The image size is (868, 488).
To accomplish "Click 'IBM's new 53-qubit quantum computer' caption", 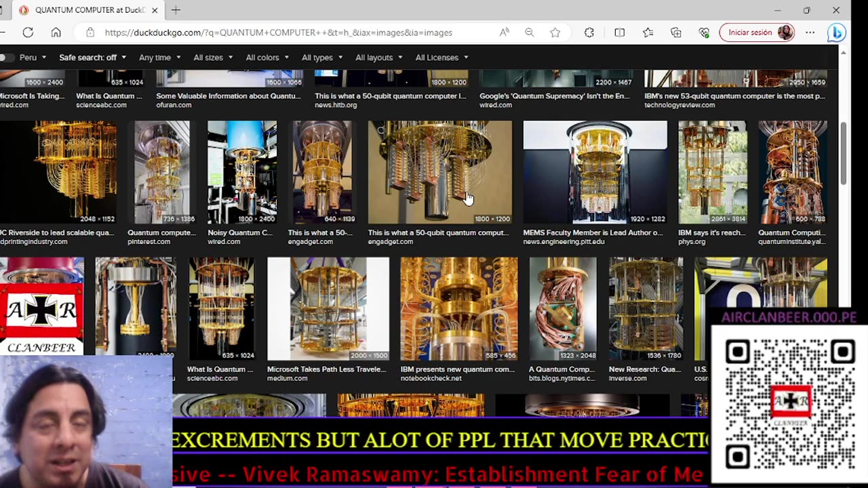I will click(734, 96).
